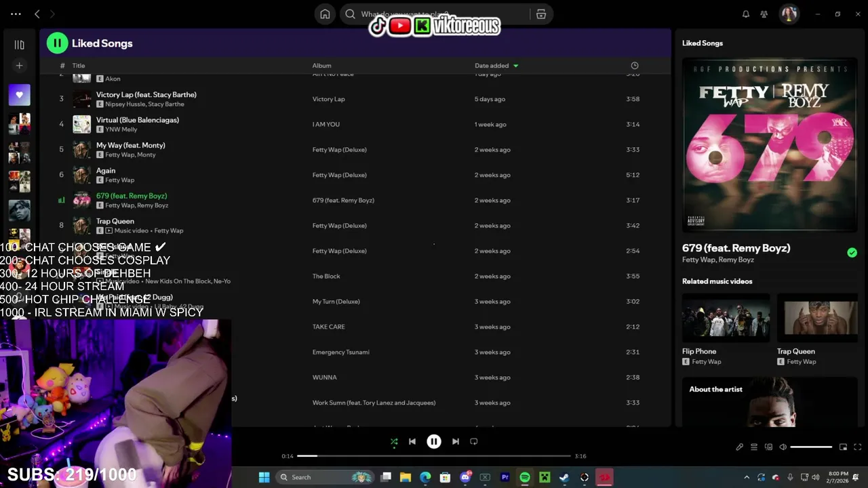The width and height of the screenshot is (868, 488).
Task: Create a playlist with the plus icon
Action: [19, 66]
